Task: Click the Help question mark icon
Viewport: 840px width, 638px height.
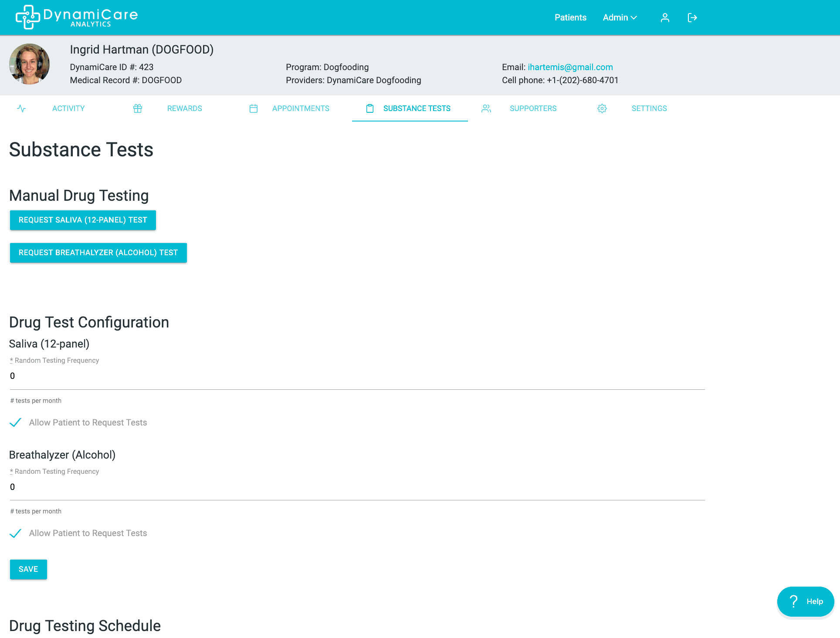Action: pyautogui.click(x=794, y=601)
